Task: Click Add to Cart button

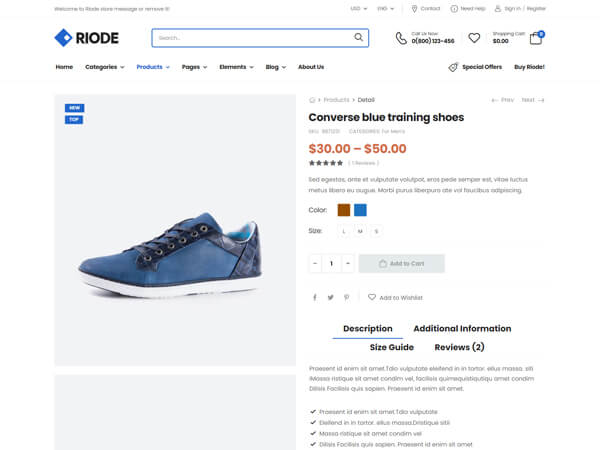Action: pyautogui.click(x=401, y=264)
